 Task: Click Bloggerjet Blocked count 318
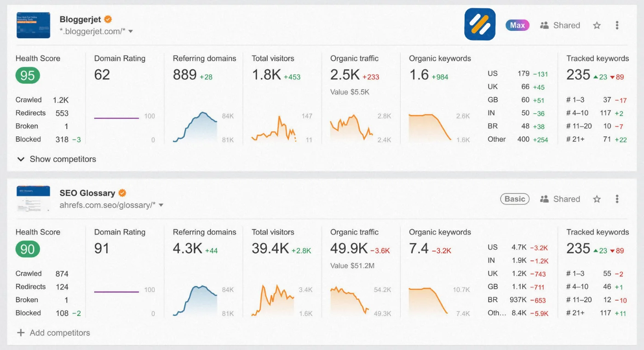[62, 139]
